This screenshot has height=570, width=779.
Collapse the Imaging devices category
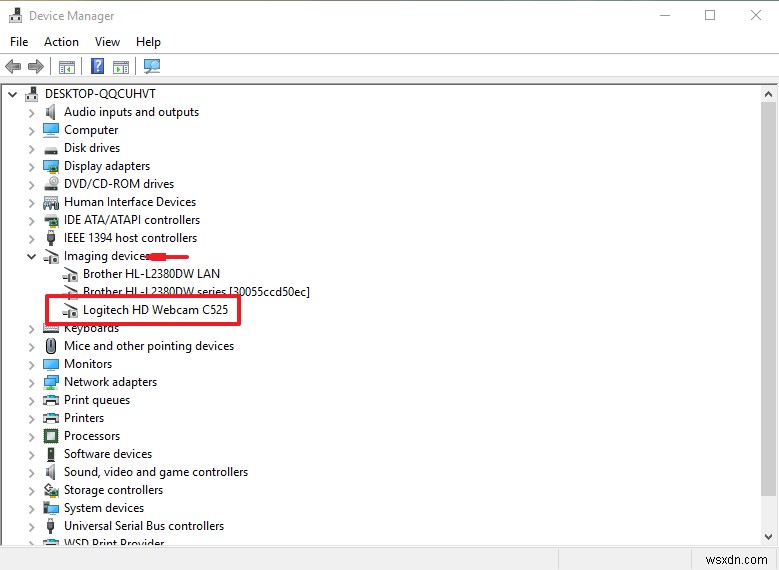tap(31, 256)
